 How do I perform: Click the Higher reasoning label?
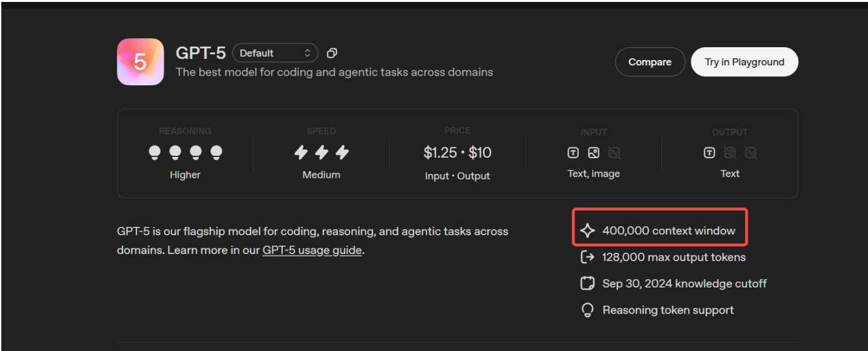click(x=185, y=175)
